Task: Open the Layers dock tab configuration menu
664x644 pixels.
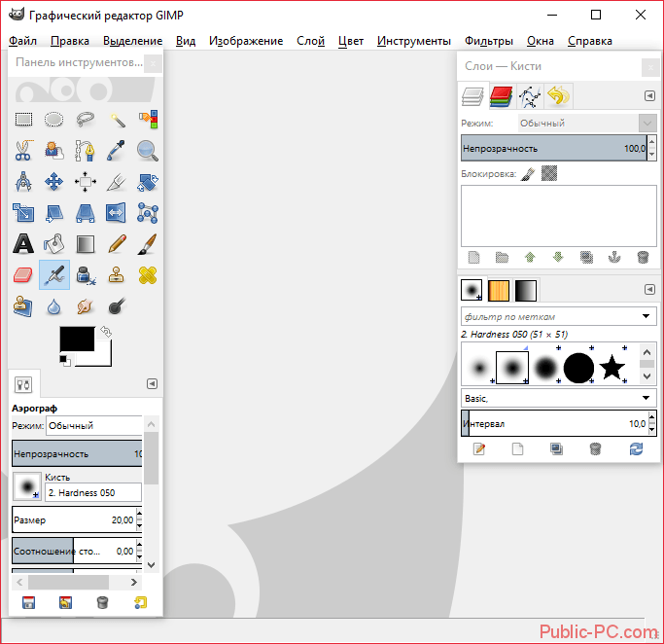Action: click(x=649, y=96)
